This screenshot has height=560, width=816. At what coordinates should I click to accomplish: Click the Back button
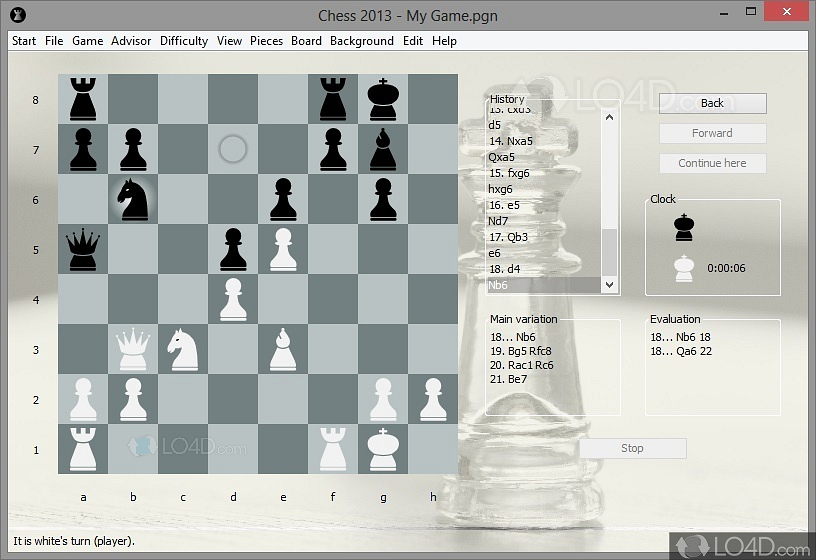point(712,103)
